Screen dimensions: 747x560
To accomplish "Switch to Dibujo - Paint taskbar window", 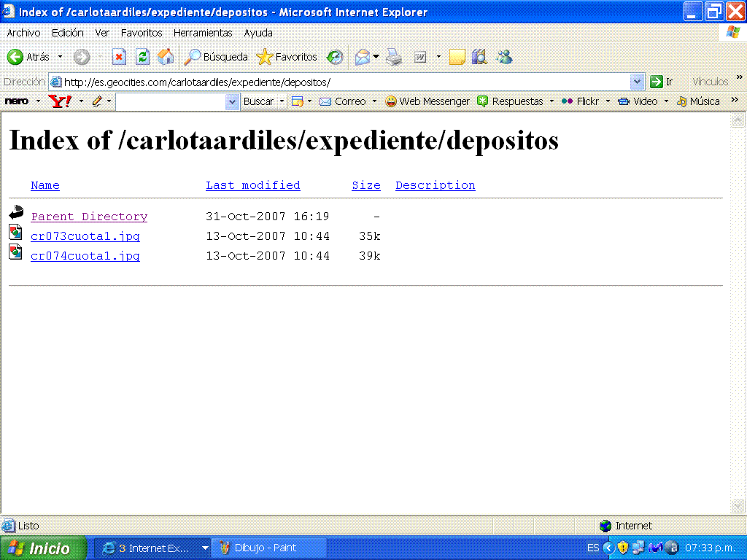I will (269, 548).
